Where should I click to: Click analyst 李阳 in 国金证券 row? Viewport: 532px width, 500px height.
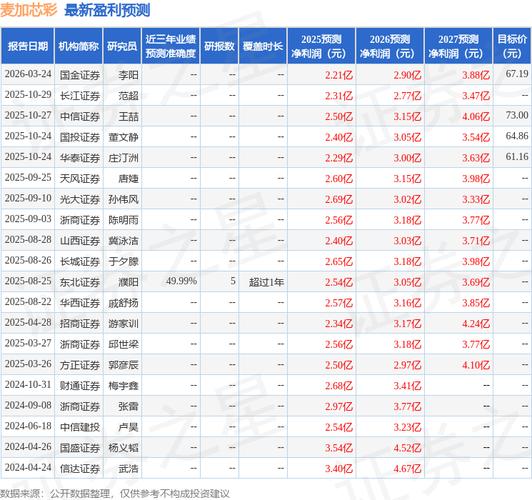coord(129,75)
